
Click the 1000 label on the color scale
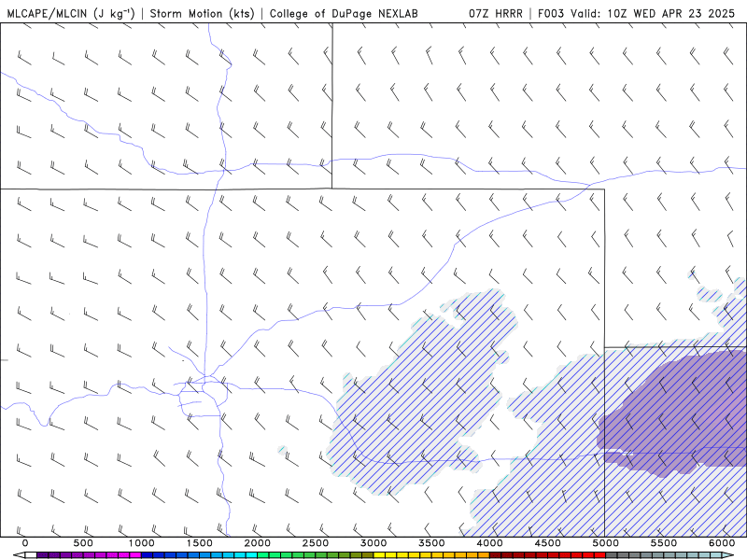pos(142,543)
